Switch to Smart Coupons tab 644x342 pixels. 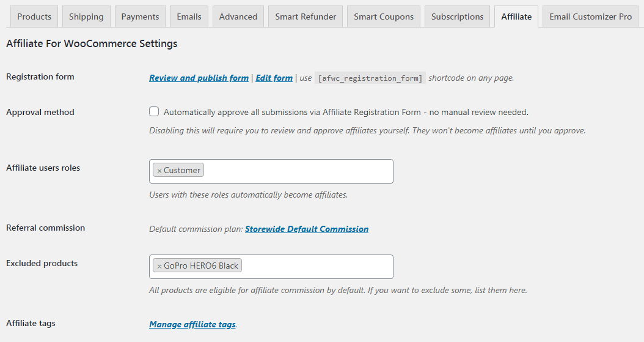(x=384, y=17)
